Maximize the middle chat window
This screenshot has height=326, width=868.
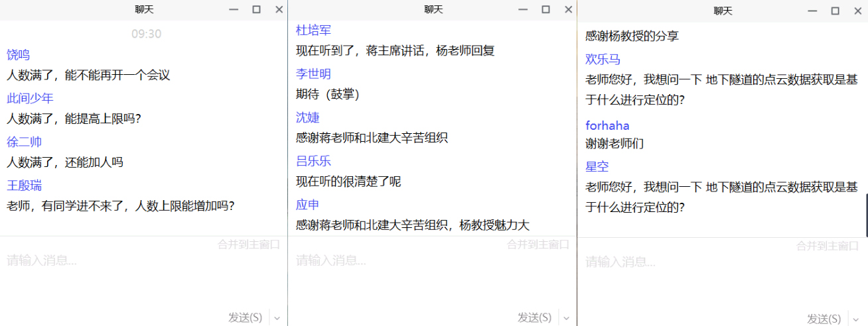click(545, 9)
